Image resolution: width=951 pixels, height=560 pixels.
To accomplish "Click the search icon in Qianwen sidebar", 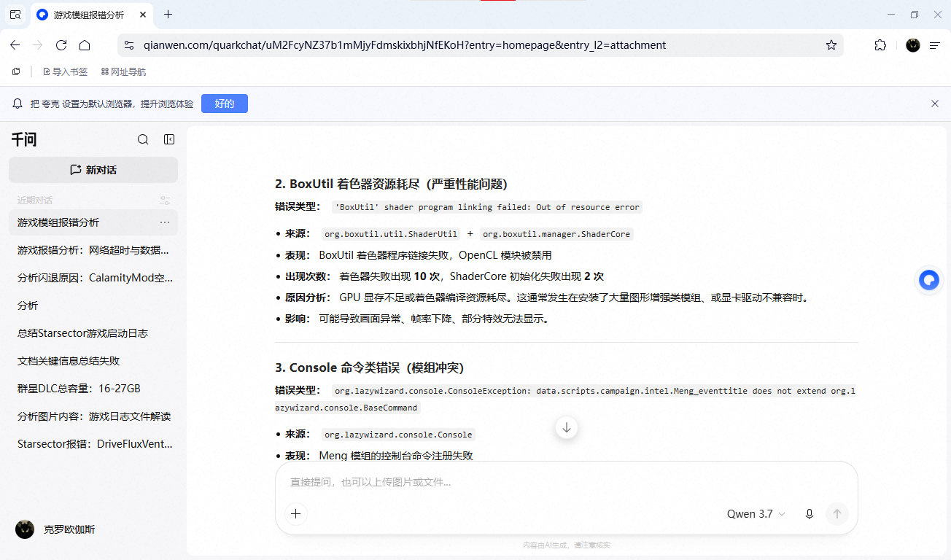I will click(143, 139).
